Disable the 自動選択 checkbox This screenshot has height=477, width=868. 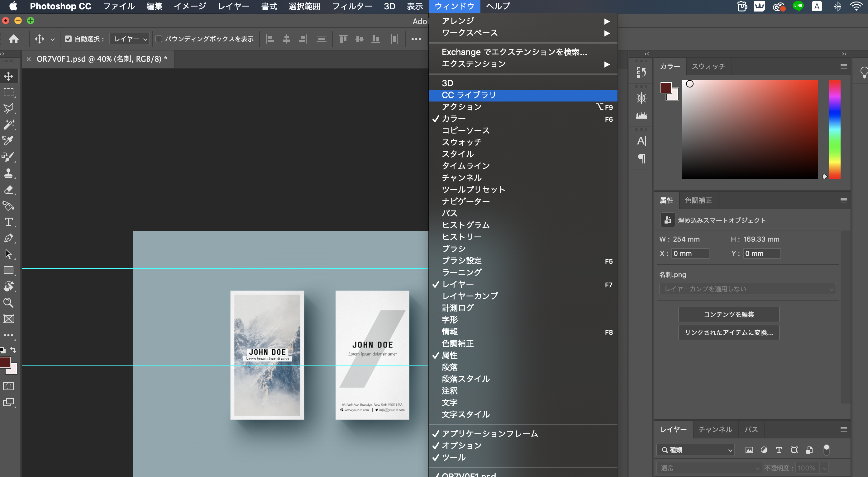click(69, 39)
